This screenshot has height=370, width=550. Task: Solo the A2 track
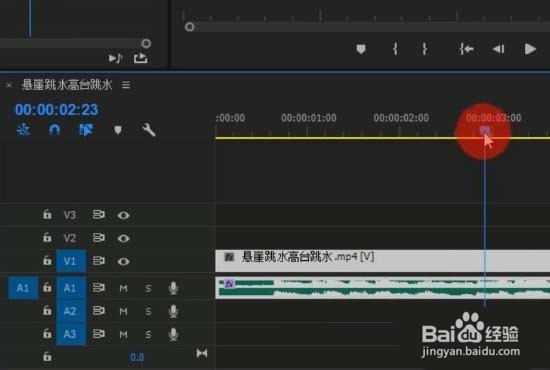[x=148, y=311]
